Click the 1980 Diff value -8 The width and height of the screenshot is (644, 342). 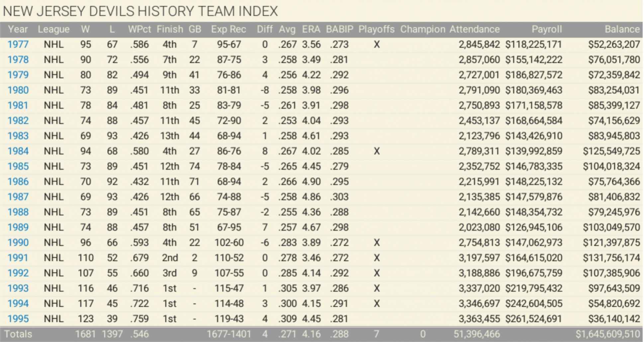point(264,90)
